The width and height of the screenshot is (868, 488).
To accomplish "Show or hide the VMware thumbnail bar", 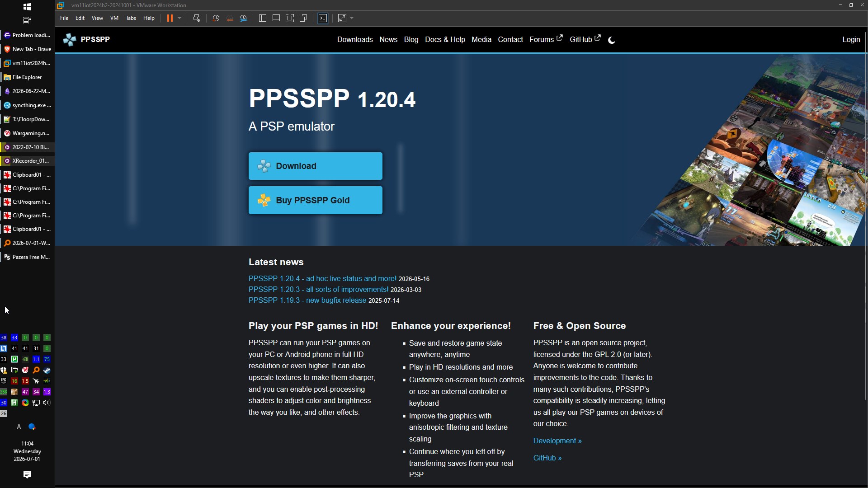I will (x=276, y=18).
